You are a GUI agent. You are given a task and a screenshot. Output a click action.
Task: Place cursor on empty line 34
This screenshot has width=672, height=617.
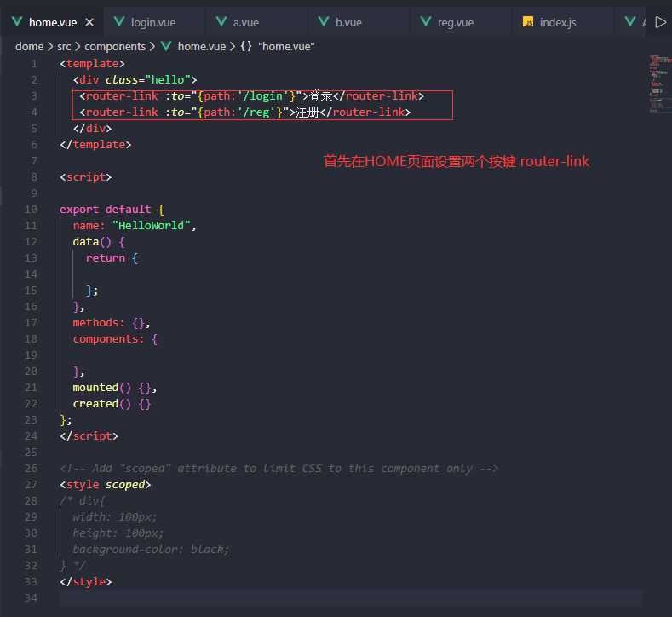coord(351,597)
